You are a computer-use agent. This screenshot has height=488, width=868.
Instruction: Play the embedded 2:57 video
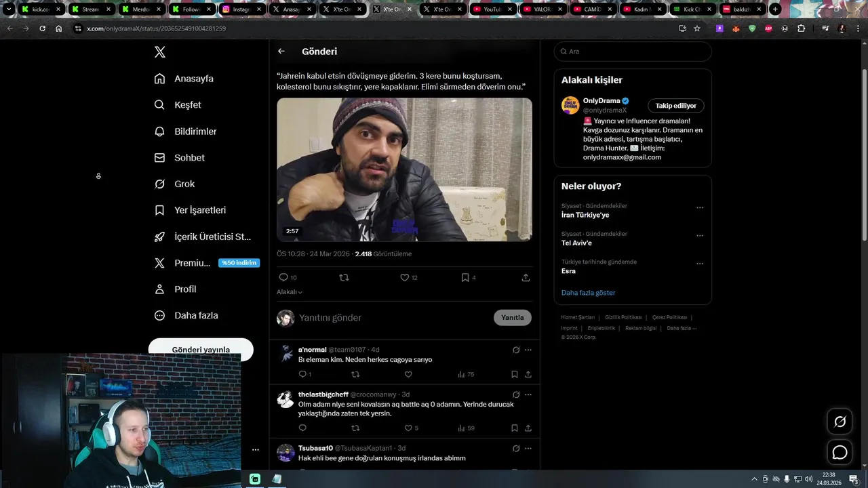tap(404, 169)
